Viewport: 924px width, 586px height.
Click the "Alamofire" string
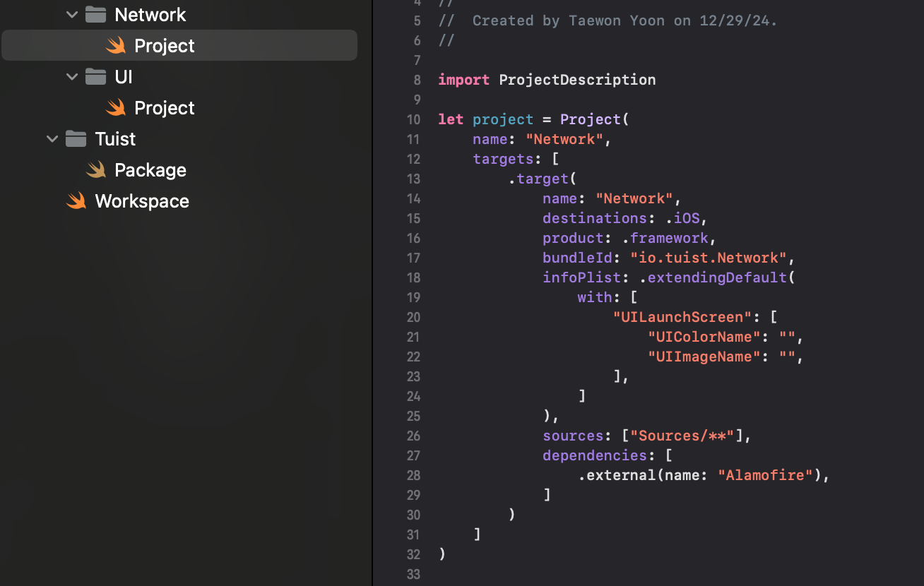click(x=766, y=475)
